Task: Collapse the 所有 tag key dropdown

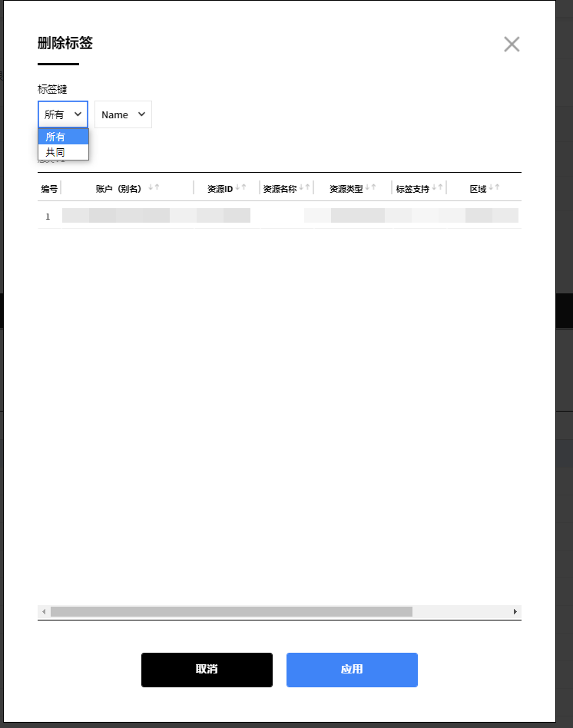Action: click(63, 114)
